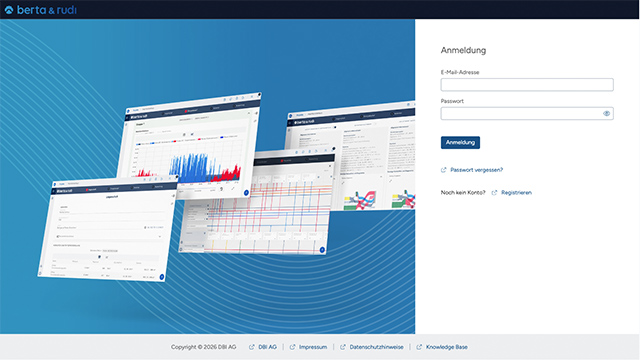Click external-link icon beside Knowledge Base
Screen dimensions: 640x360
pyautogui.click(x=419, y=347)
